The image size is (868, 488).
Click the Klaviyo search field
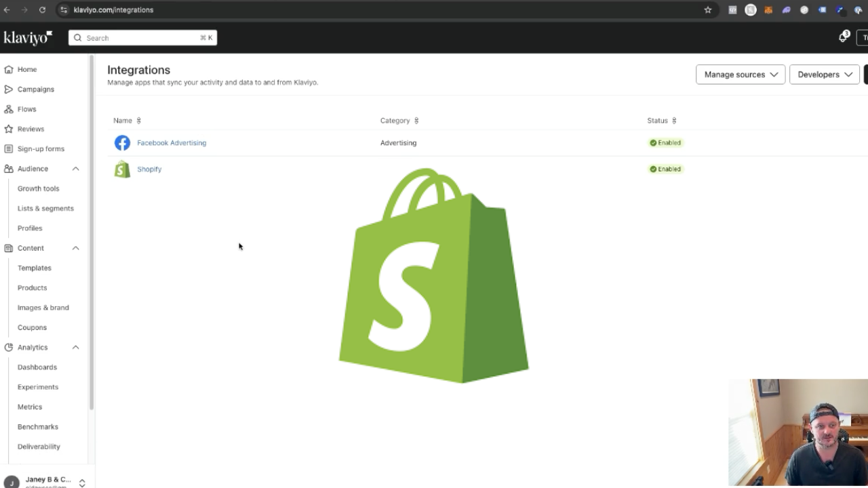[x=142, y=38]
